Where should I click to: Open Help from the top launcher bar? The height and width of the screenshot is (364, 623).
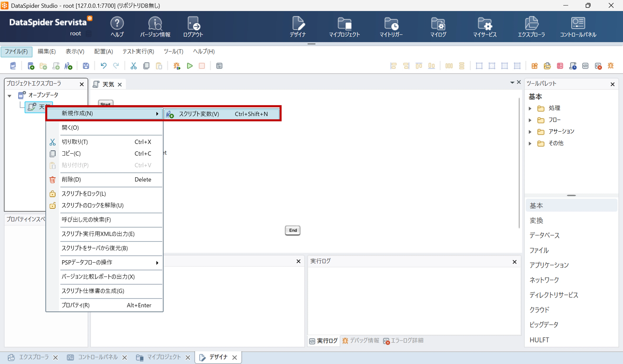point(117,27)
